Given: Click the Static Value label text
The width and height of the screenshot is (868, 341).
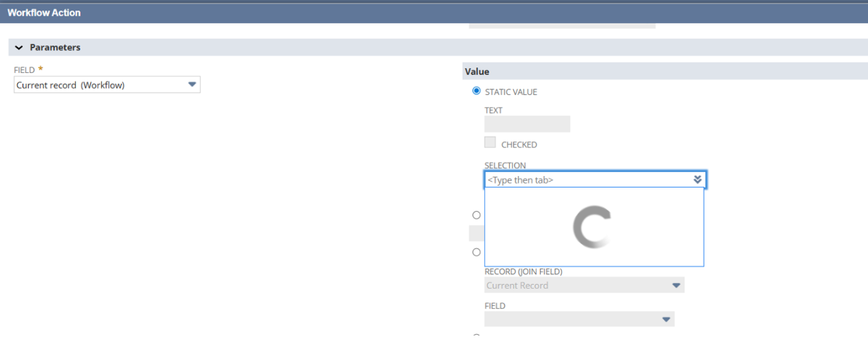Looking at the screenshot, I should click(511, 92).
